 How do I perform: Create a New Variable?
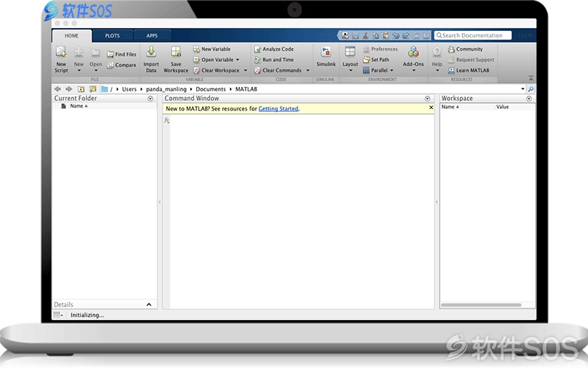(x=212, y=49)
